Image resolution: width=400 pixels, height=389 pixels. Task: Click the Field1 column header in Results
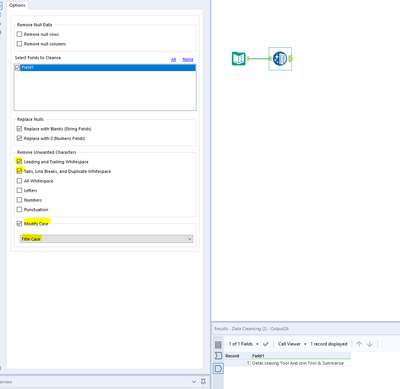point(300,356)
